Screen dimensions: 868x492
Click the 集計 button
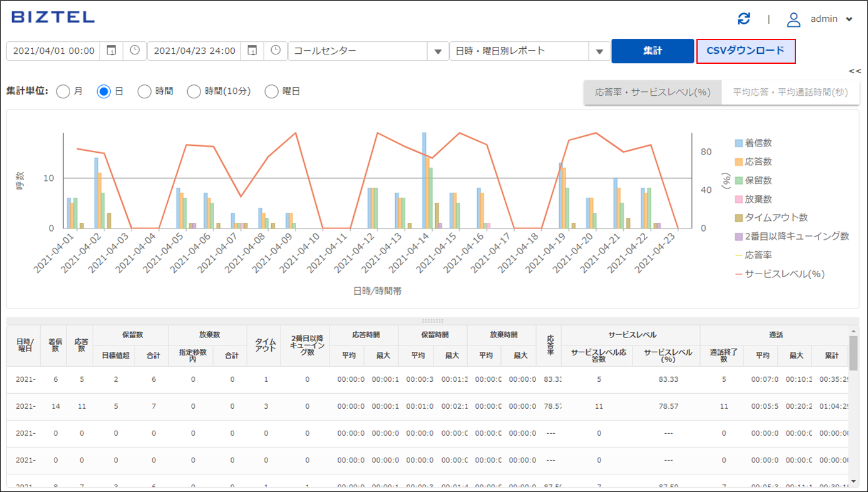[x=653, y=51]
